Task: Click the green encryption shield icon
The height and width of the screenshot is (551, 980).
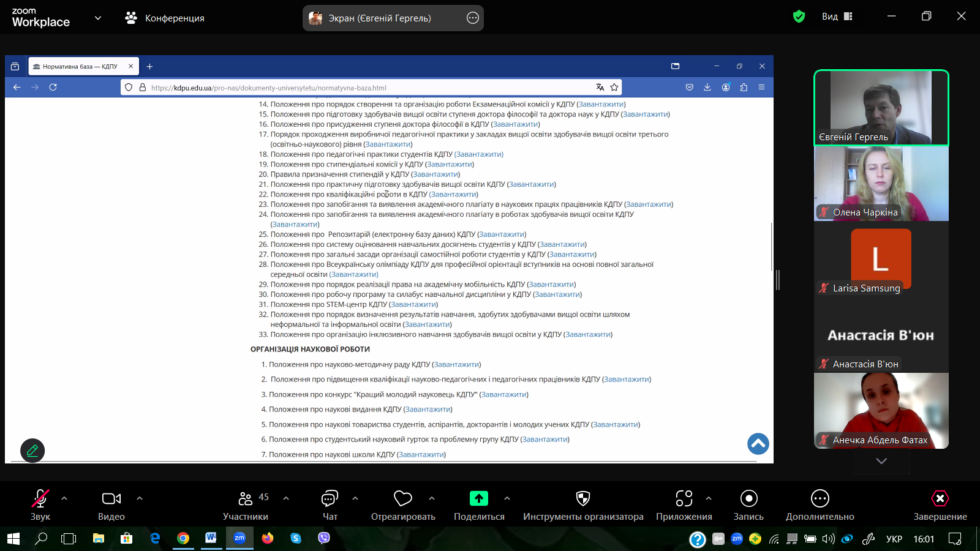Action: point(799,17)
